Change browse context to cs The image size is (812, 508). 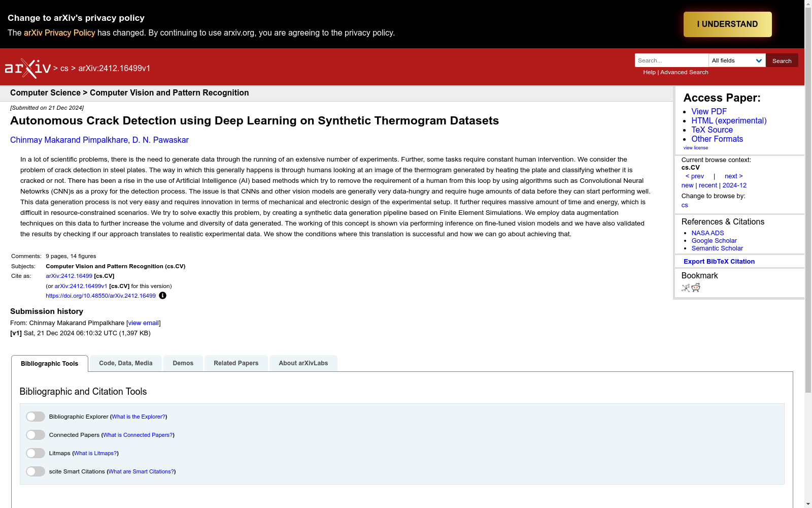[x=685, y=205]
